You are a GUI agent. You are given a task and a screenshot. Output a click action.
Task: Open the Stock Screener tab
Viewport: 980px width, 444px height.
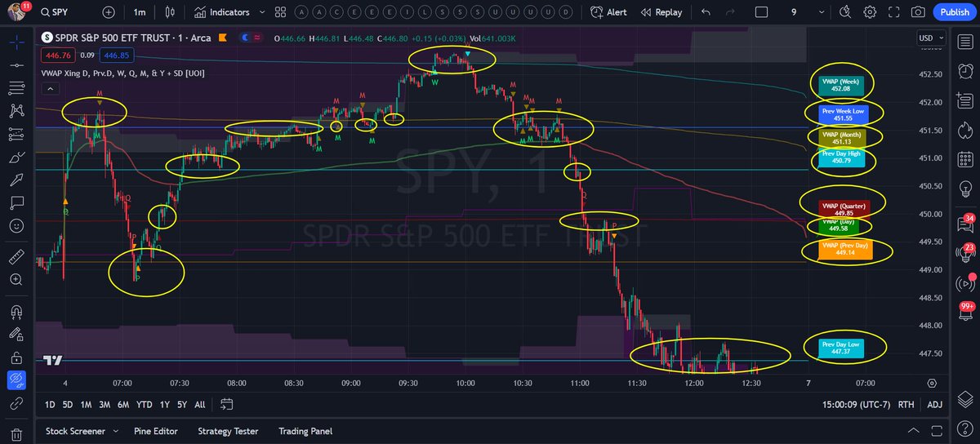click(x=75, y=431)
